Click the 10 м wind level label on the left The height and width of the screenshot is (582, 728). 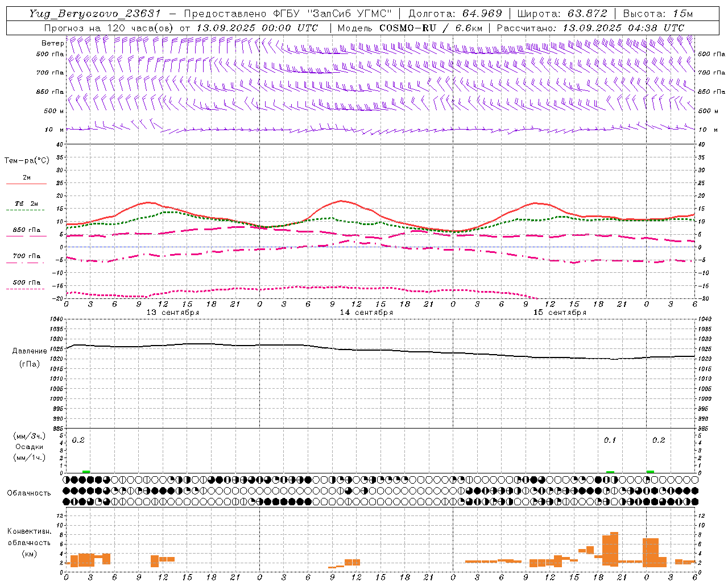coord(54,130)
